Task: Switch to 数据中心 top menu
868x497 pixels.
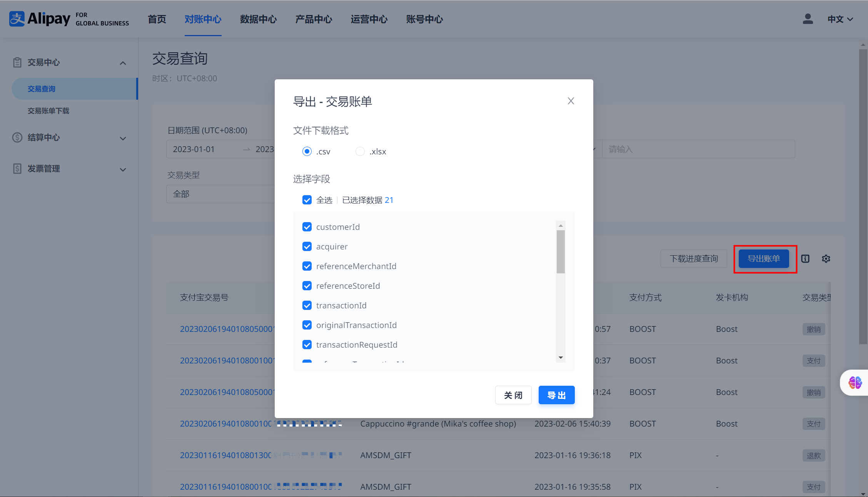Action: (258, 19)
